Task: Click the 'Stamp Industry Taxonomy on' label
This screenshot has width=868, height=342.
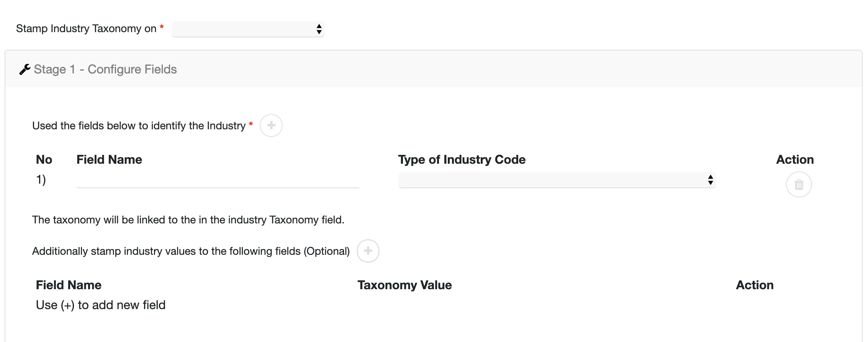Action: [x=86, y=29]
